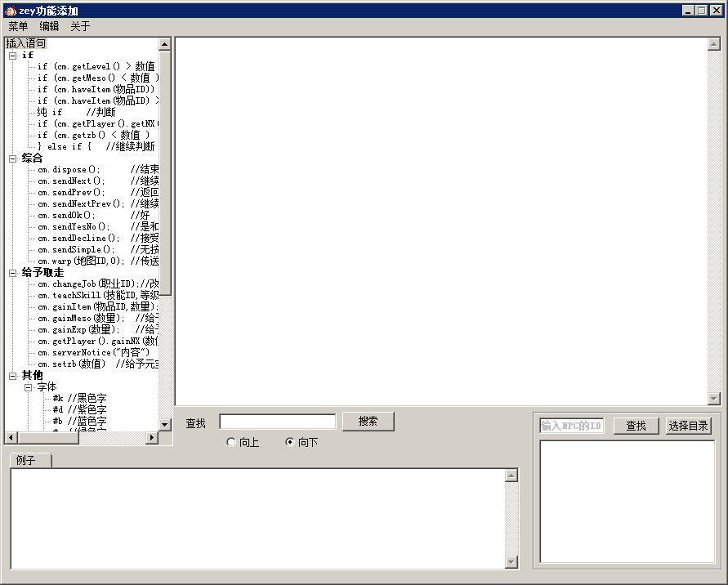This screenshot has height=585, width=728.
Task: Select cm.sendOk(); item
Action: [x=93, y=216]
